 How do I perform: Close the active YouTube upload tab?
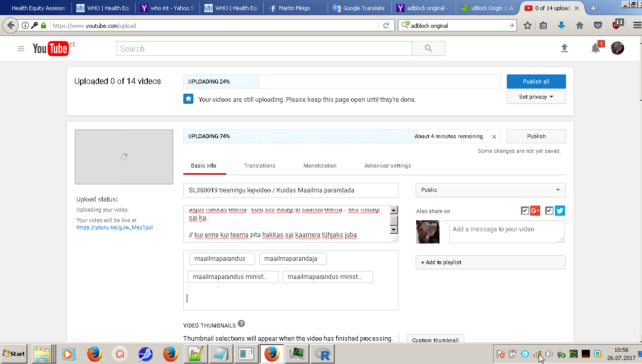coord(577,8)
